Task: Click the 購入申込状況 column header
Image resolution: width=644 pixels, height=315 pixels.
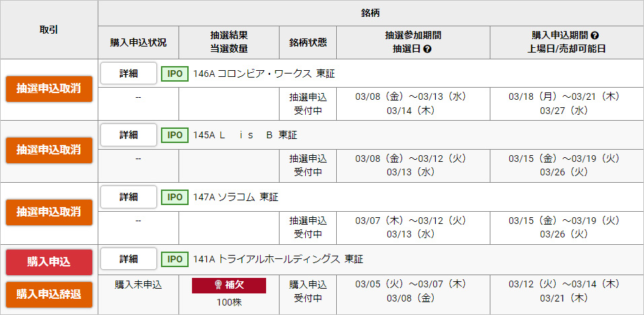Action: pos(138,42)
